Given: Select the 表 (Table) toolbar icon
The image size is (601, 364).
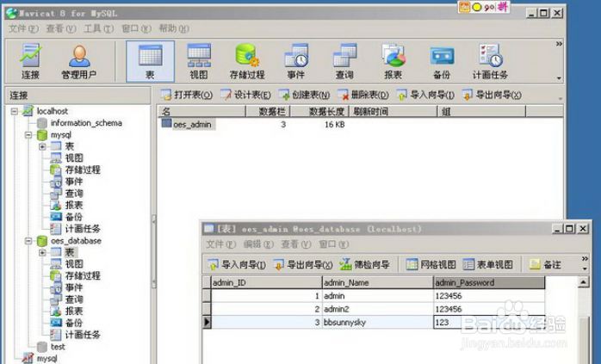Looking at the screenshot, I should click(150, 61).
